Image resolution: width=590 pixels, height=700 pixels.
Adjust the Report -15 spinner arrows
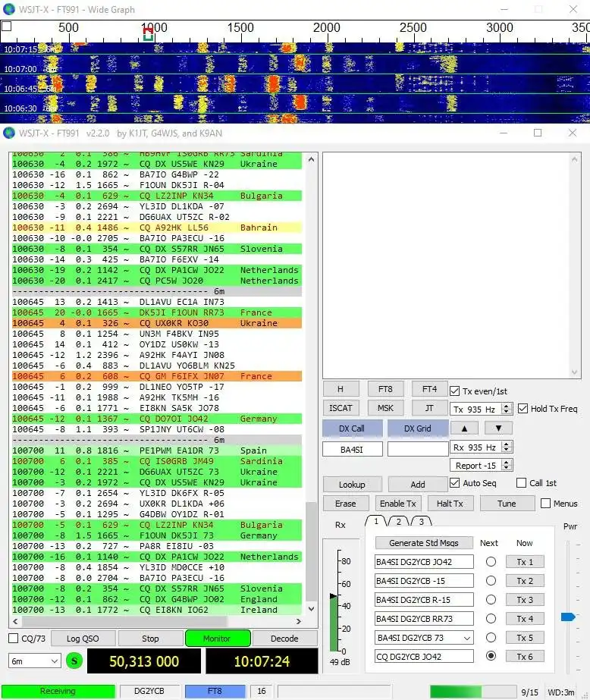pos(506,465)
